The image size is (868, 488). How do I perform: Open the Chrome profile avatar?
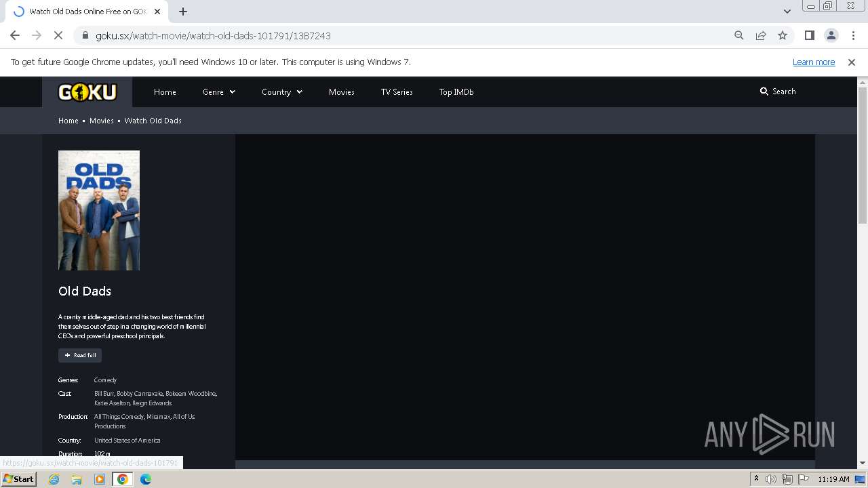pos(831,35)
